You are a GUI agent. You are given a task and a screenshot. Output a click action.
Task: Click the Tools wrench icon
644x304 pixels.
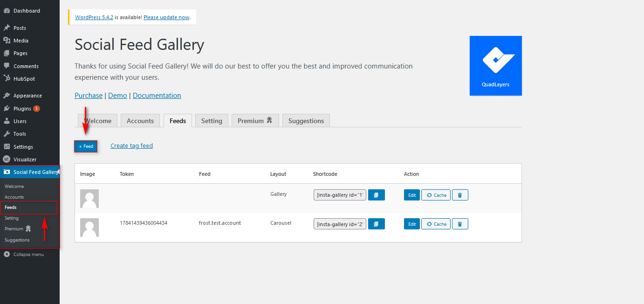coord(7,134)
